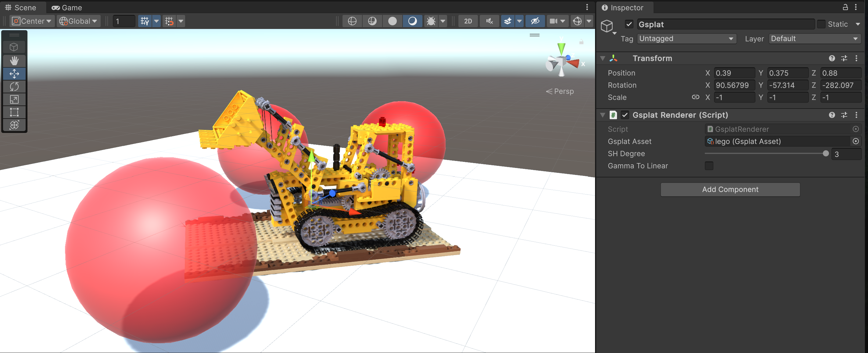
Task: Switch to the Game tab
Action: [67, 7]
